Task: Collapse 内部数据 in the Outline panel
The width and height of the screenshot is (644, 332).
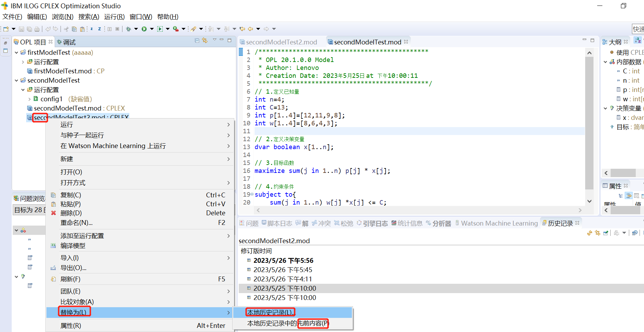Action: click(605, 62)
